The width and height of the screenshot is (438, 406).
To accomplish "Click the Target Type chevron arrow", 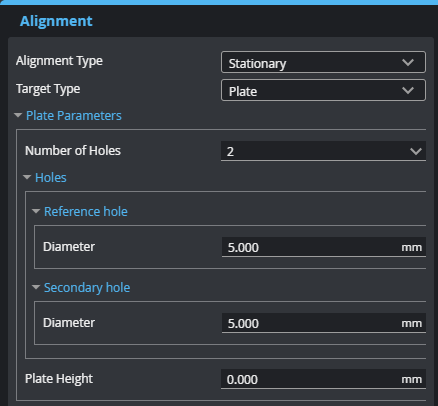I will 408,90.
